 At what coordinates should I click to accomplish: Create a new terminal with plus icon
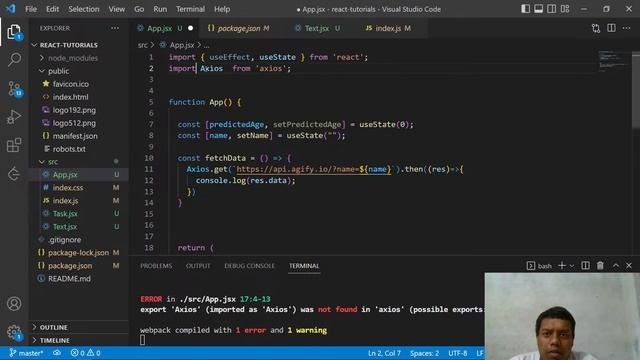[x=562, y=266]
